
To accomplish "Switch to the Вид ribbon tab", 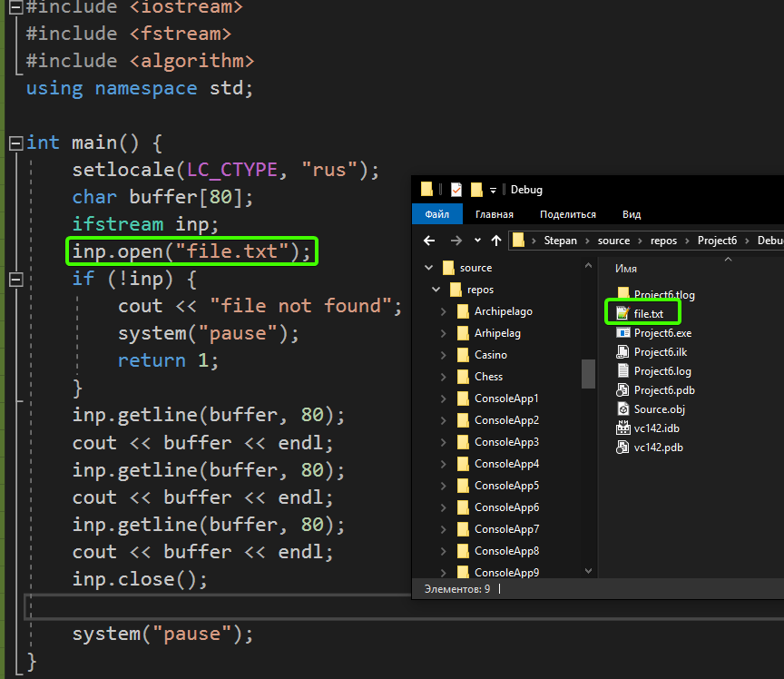I will tap(632, 215).
